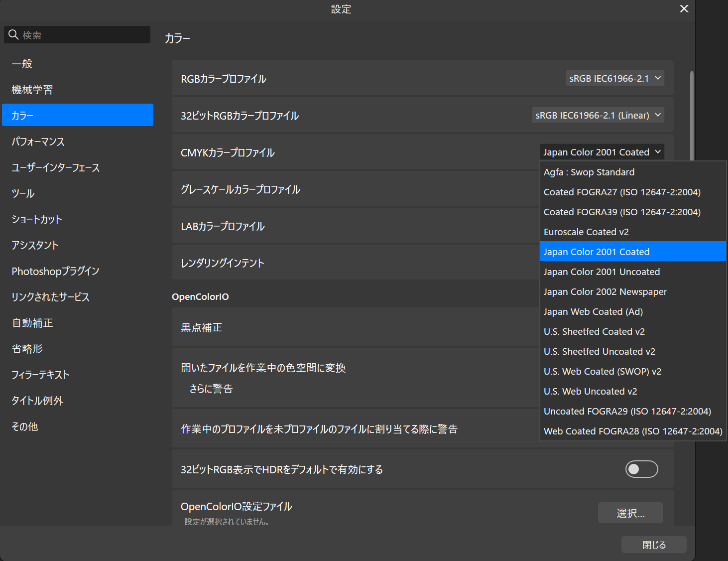Click the OpenColorIO設定ファイル label
This screenshot has height=561, width=728.
click(x=237, y=506)
